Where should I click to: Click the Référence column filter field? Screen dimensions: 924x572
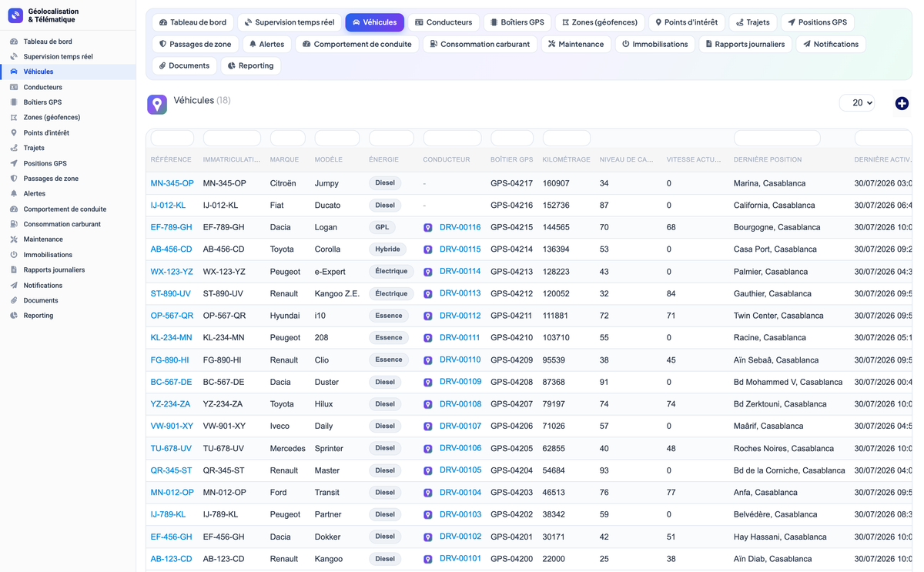pyautogui.click(x=172, y=139)
